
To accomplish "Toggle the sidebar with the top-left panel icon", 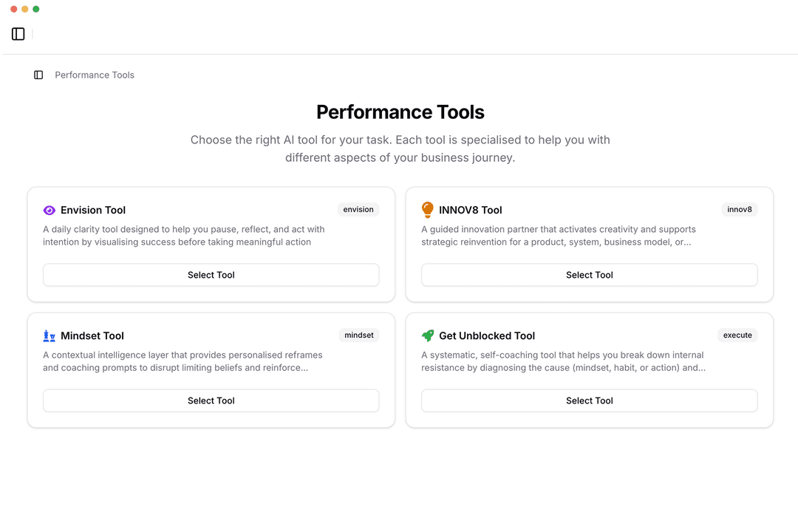I will tap(18, 33).
